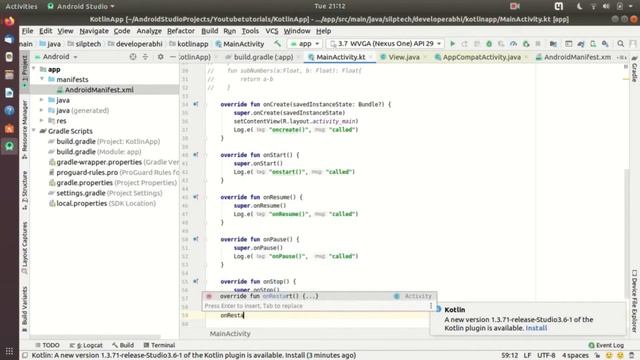Toggle the Terminal tool window
The width and height of the screenshot is (640, 360).
(159, 345)
